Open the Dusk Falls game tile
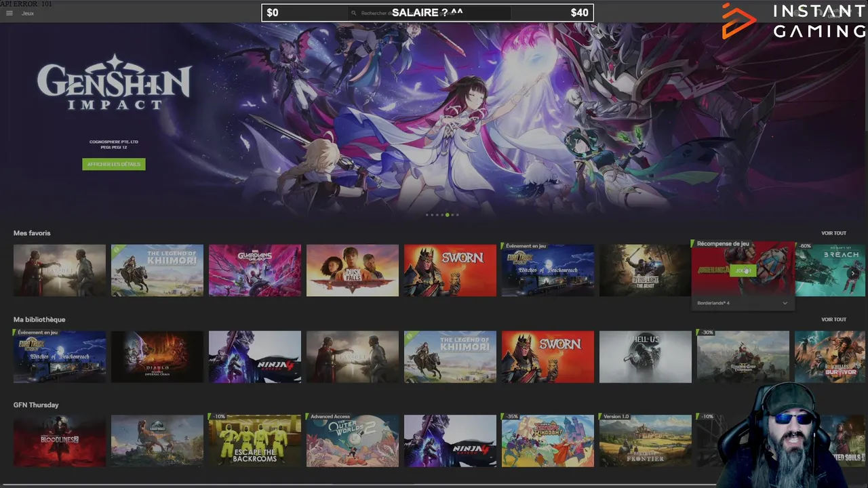Image resolution: width=868 pixels, height=488 pixels. (x=353, y=270)
